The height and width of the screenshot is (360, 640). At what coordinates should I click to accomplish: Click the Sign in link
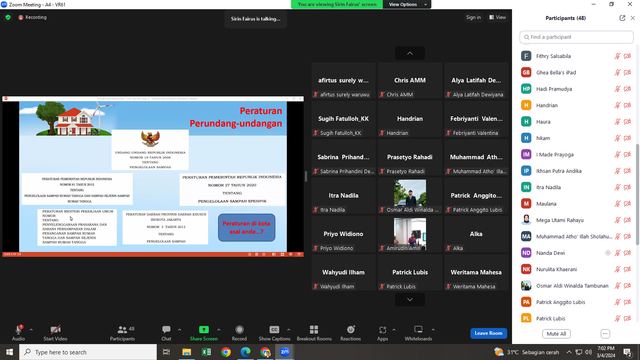coord(473,18)
